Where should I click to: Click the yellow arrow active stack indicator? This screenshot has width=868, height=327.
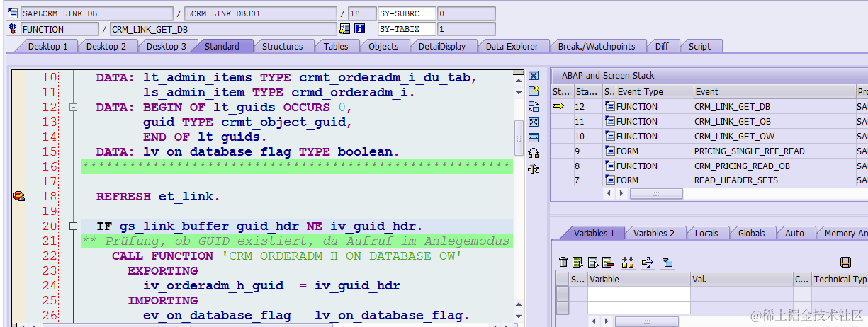point(559,106)
